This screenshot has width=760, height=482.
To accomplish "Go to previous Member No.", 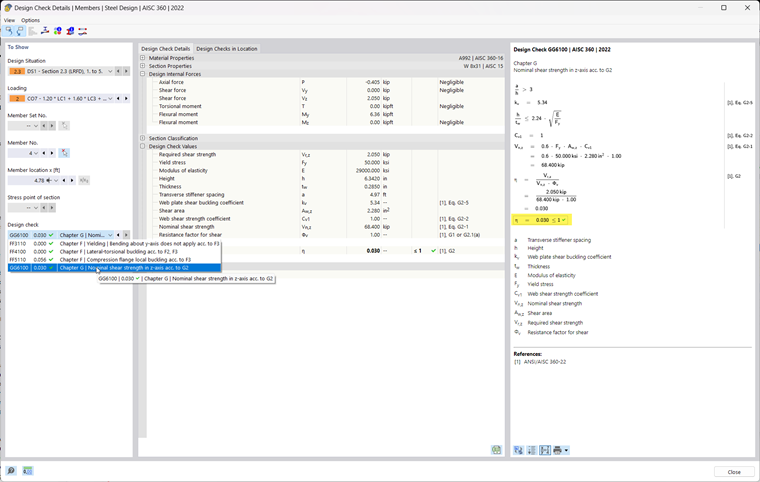I will 44,153.
